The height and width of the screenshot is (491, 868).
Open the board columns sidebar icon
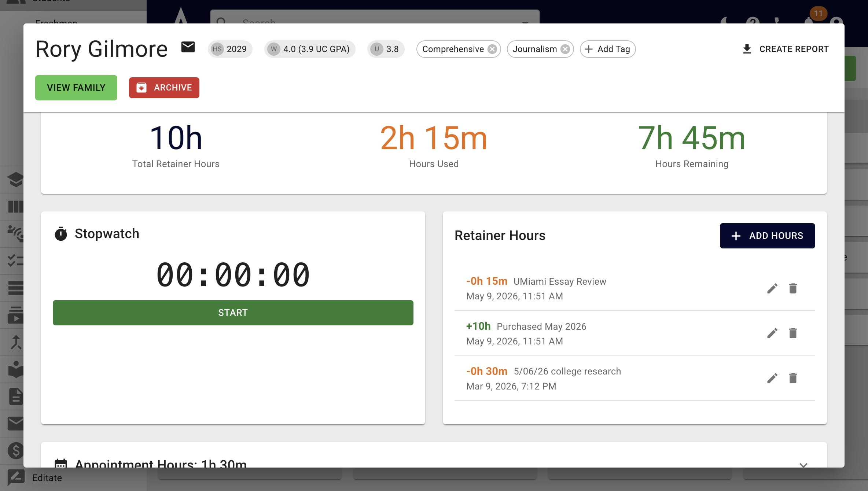15,207
